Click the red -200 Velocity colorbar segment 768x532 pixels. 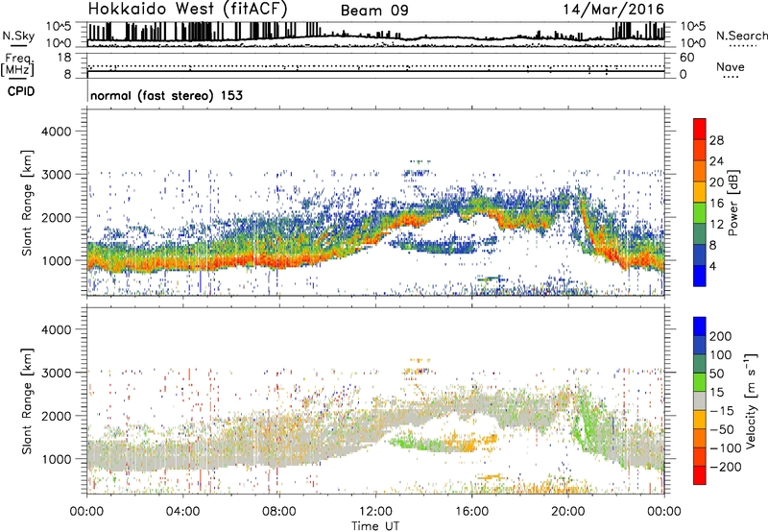click(700, 475)
